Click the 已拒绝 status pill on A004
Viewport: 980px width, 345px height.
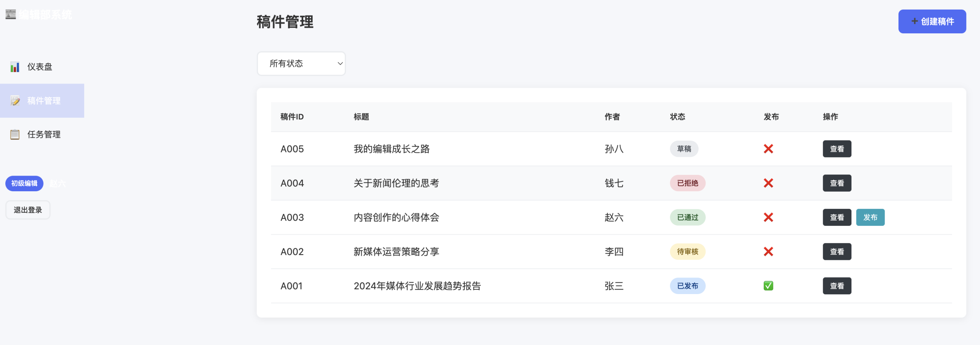click(x=687, y=183)
